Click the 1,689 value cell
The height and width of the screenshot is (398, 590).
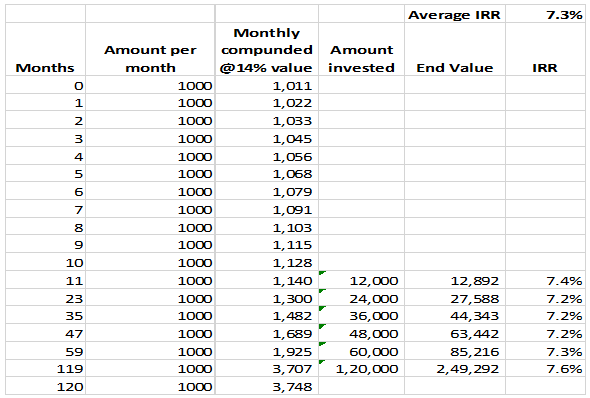267,333
